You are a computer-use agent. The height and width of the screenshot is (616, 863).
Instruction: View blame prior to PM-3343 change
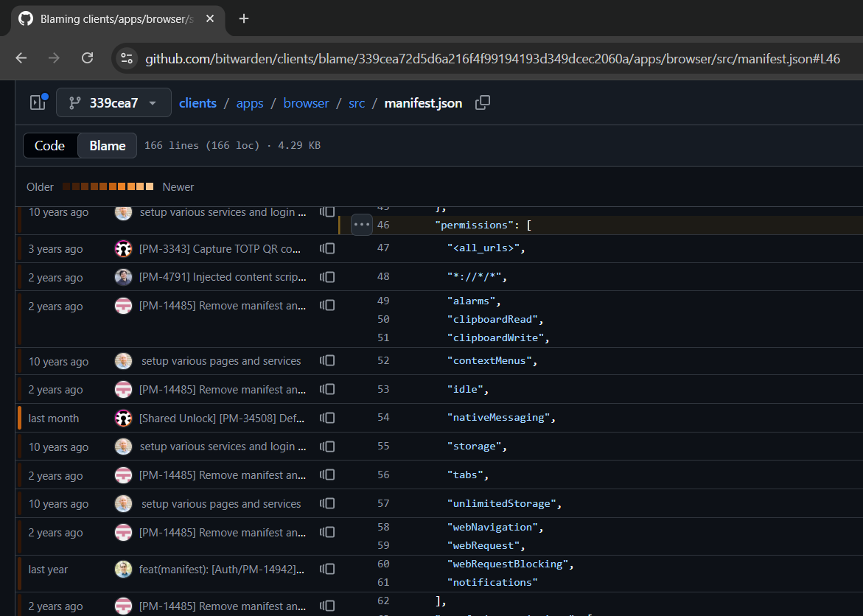tap(327, 249)
